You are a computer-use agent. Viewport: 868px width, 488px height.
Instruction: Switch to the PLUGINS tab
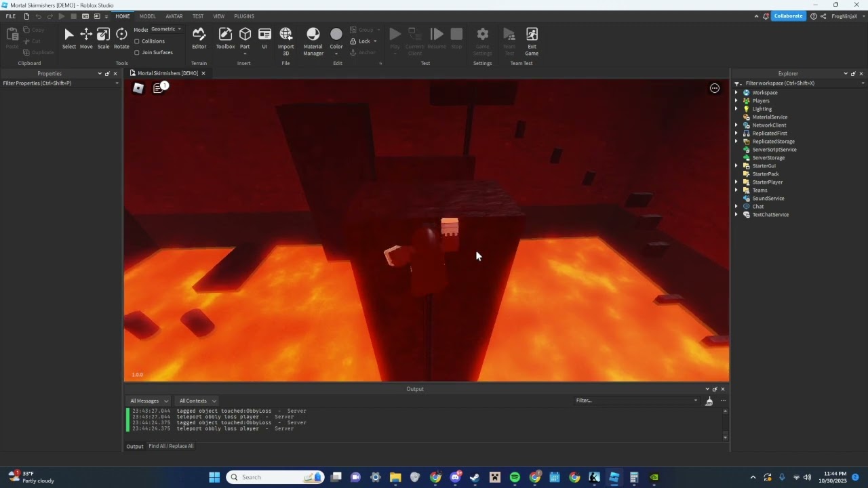(x=244, y=16)
